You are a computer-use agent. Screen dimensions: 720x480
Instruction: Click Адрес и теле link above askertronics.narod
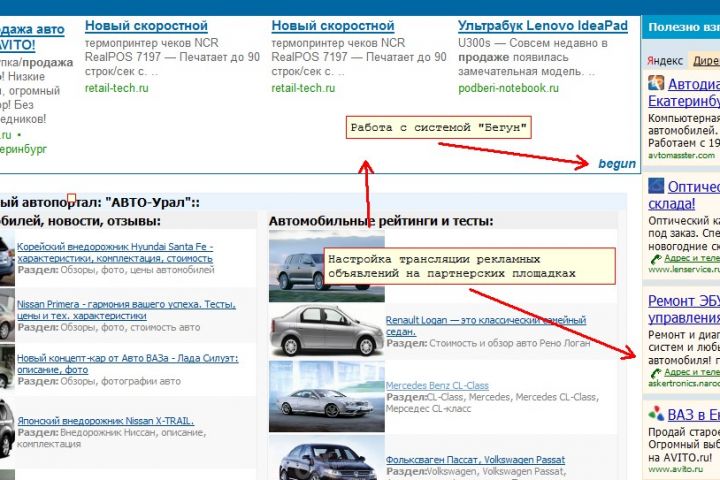(x=692, y=373)
